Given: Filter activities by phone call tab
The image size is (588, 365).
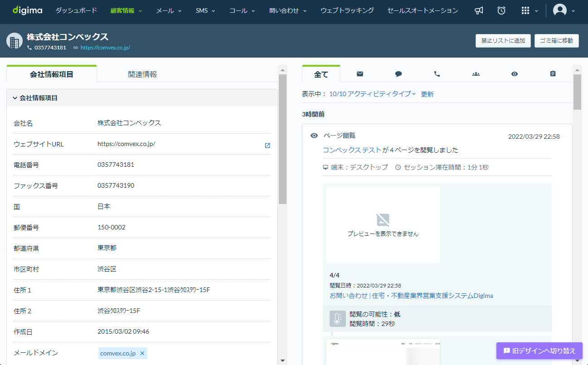Looking at the screenshot, I should (x=437, y=73).
